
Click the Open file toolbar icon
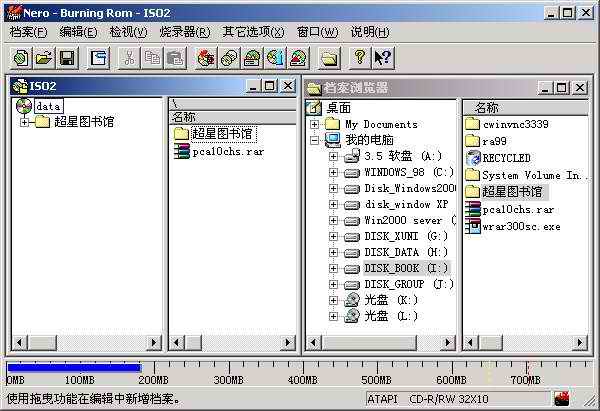click(x=44, y=58)
